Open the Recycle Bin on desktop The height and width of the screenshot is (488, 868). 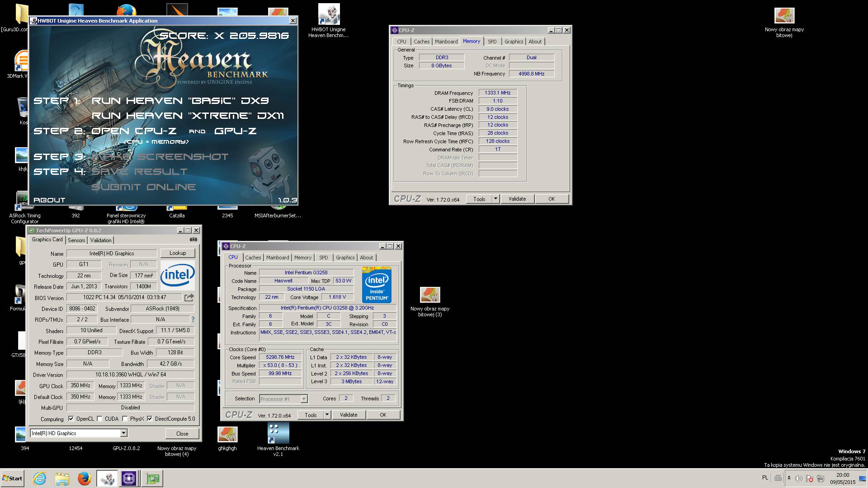click(23, 110)
